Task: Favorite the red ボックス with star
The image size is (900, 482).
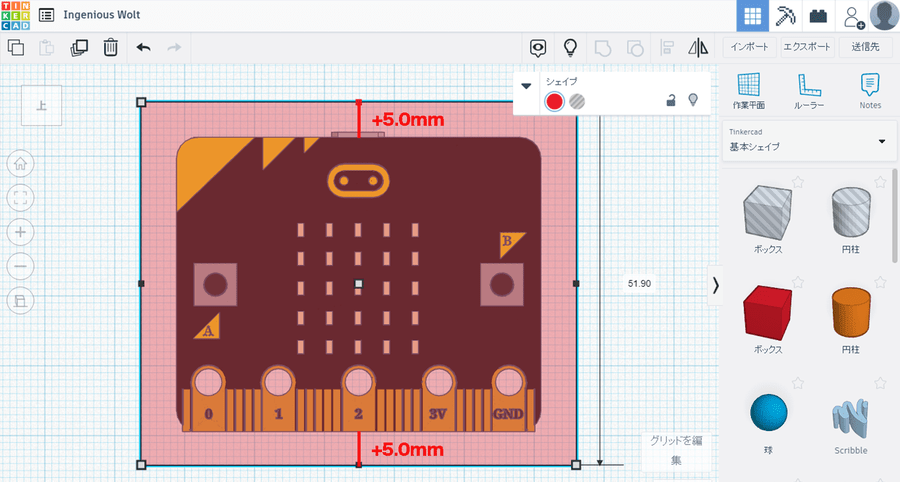Action: click(797, 282)
